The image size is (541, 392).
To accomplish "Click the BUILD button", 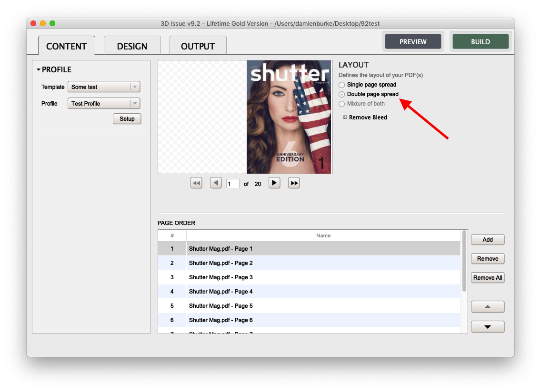I will click(480, 42).
